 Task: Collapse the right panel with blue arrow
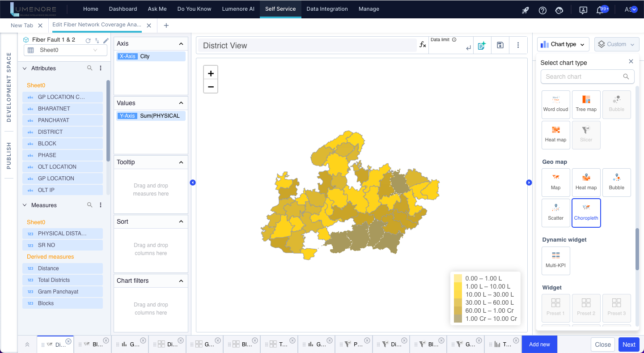tap(529, 183)
